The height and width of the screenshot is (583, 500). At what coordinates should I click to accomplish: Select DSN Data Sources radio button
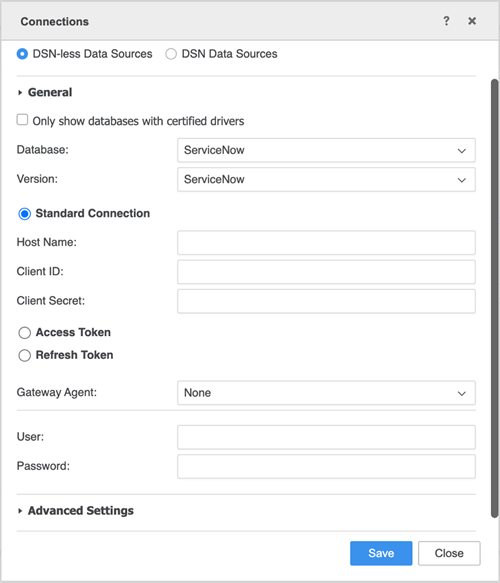tap(171, 54)
